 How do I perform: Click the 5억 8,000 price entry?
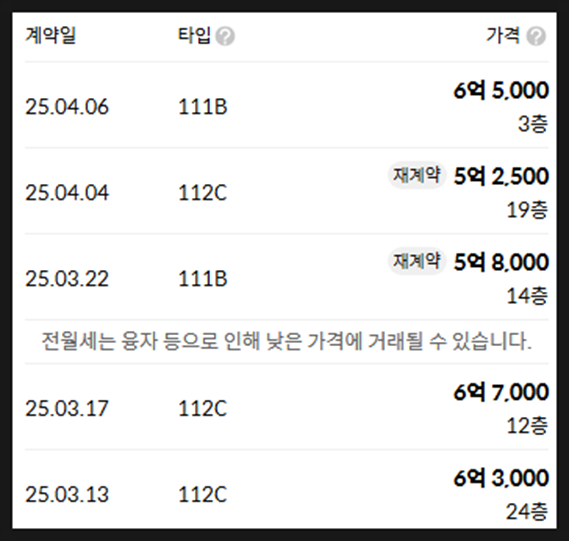501,262
